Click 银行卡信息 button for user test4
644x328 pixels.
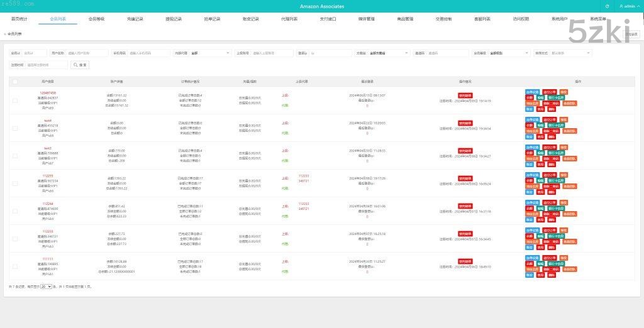pos(556,126)
